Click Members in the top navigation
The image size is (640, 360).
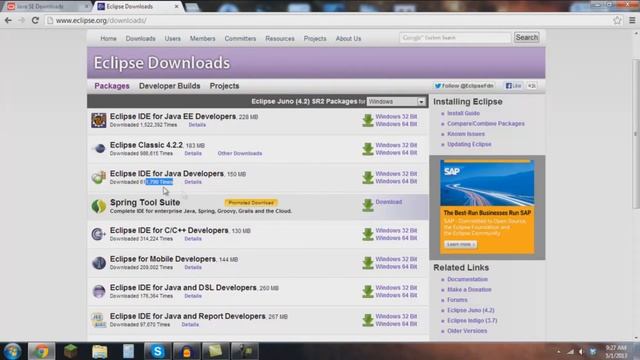[x=202, y=38]
